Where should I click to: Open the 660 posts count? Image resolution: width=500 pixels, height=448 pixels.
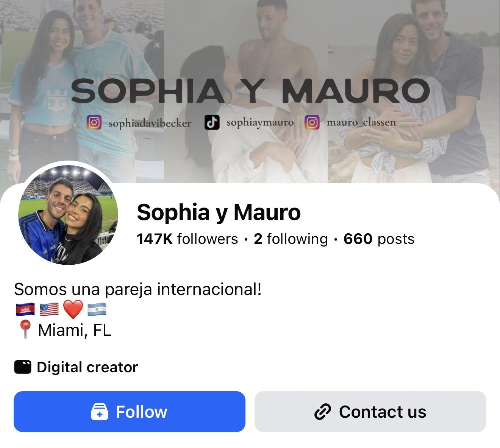point(379,239)
